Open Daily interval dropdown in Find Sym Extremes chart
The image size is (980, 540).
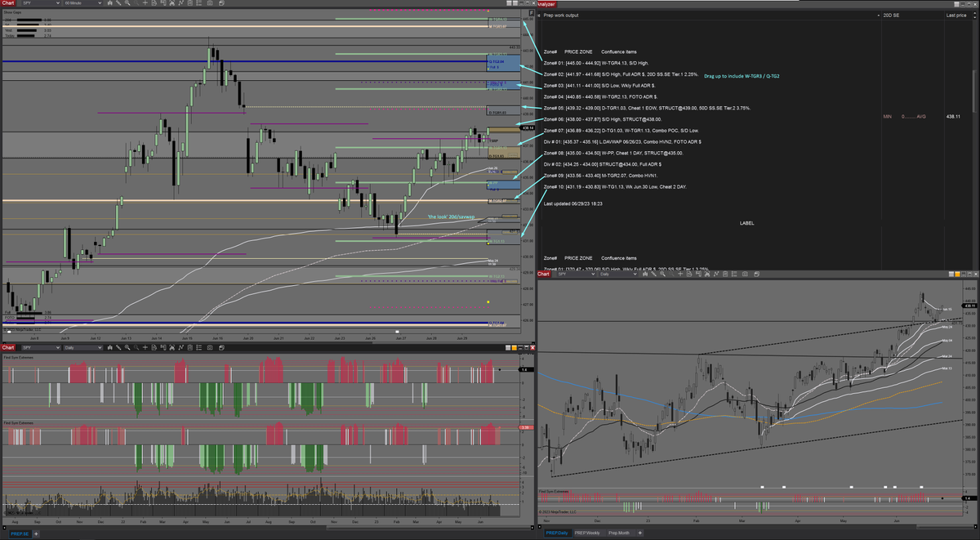(x=83, y=347)
